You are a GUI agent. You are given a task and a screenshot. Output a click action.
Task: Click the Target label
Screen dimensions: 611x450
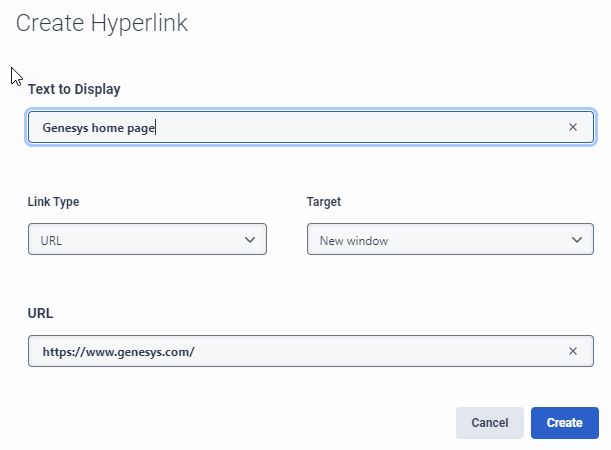click(324, 202)
